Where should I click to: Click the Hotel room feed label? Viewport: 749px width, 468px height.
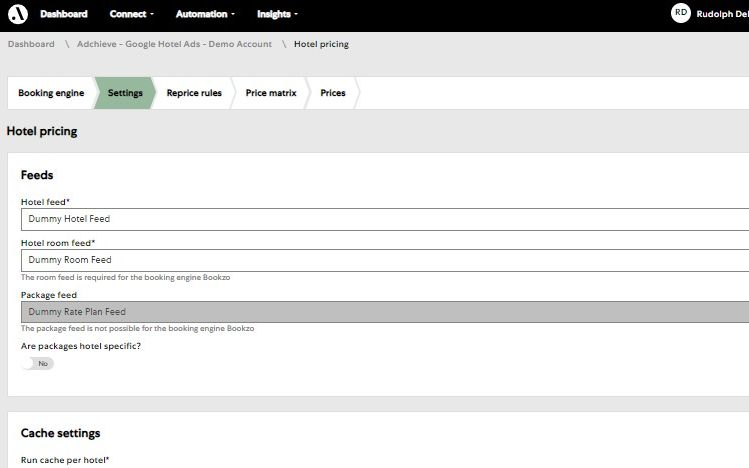pos(58,243)
